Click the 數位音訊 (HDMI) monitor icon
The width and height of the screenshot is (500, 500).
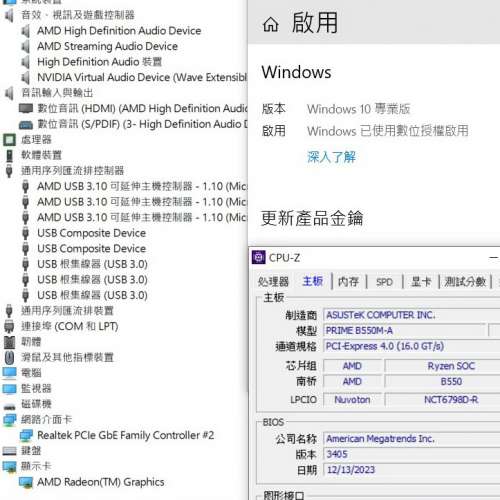click(26, 109)
